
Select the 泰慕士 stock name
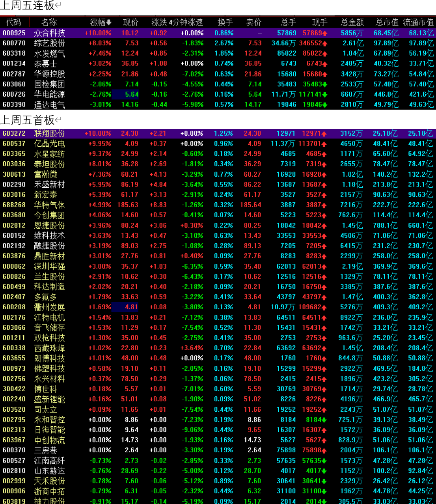tap(46, 63)
